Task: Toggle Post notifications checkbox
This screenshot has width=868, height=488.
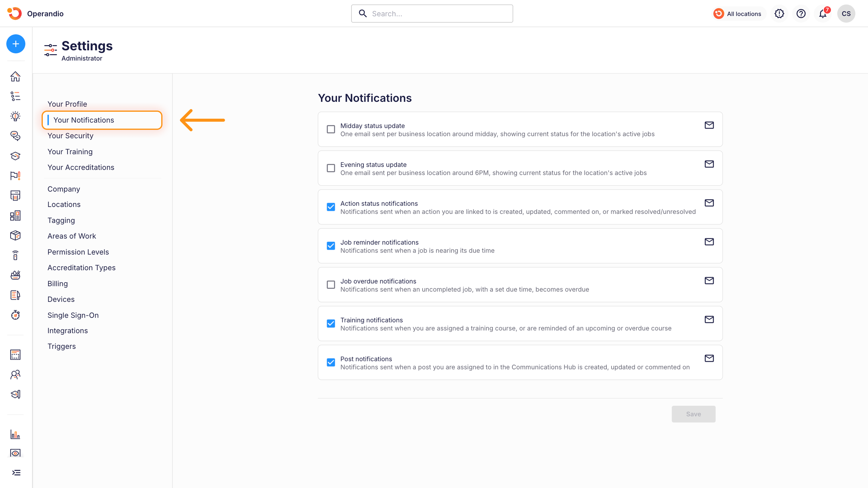Action: (x=331, y=362)
